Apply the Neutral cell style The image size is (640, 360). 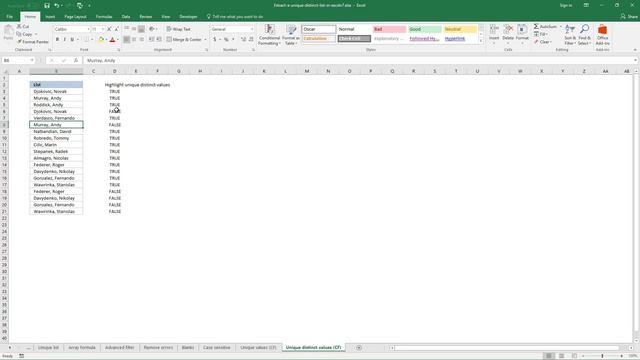[460, 29]
